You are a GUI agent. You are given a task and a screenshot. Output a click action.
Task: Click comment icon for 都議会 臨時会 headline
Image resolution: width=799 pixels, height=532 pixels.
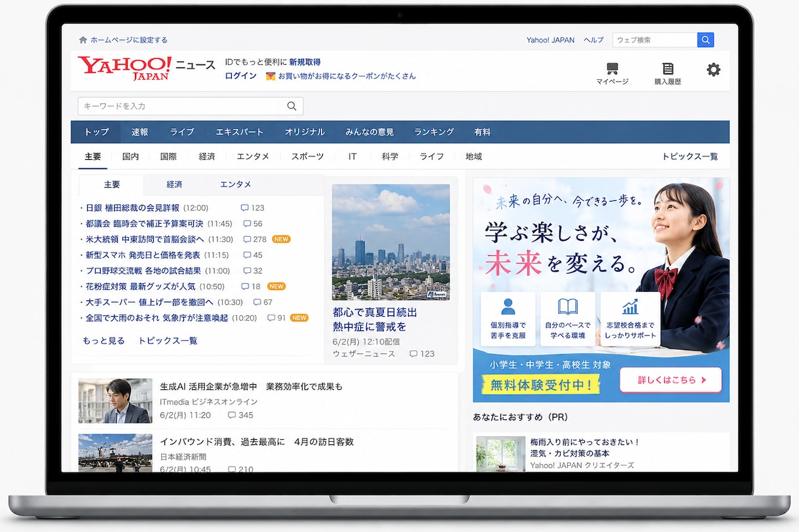click(x=247, y=224)
